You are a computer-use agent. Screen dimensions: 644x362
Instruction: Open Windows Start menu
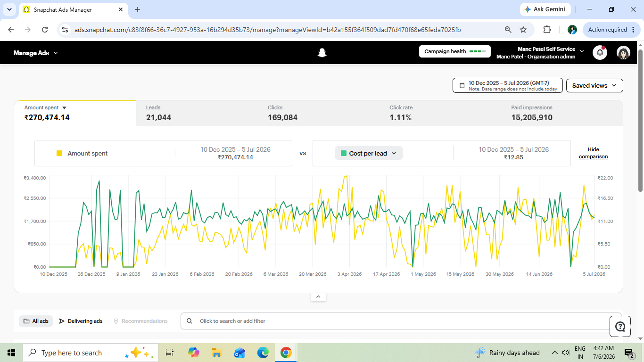click(x=11, y=353)
